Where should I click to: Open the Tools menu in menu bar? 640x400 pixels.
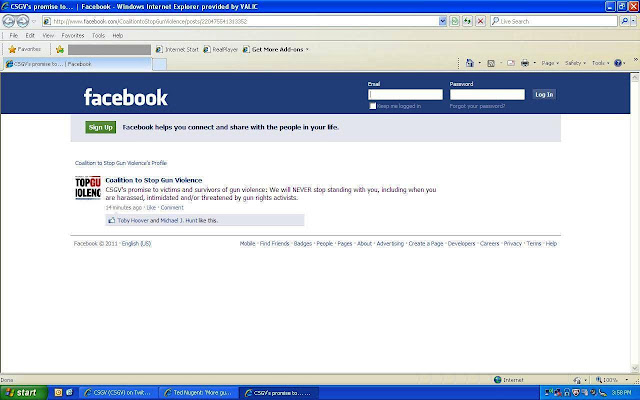click(98, 36)
